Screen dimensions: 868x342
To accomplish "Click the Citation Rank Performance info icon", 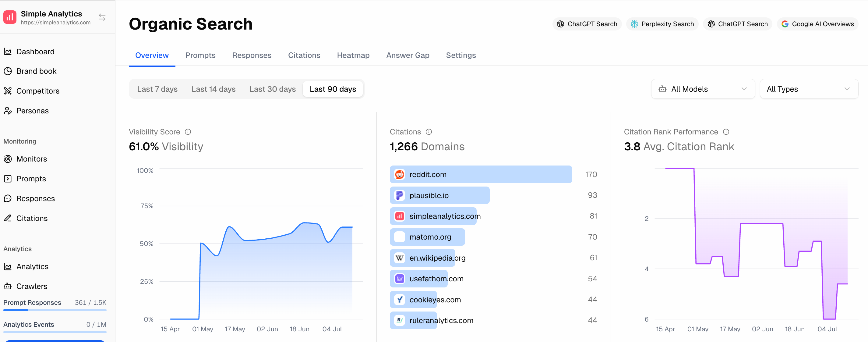I will tap(726, 132).
